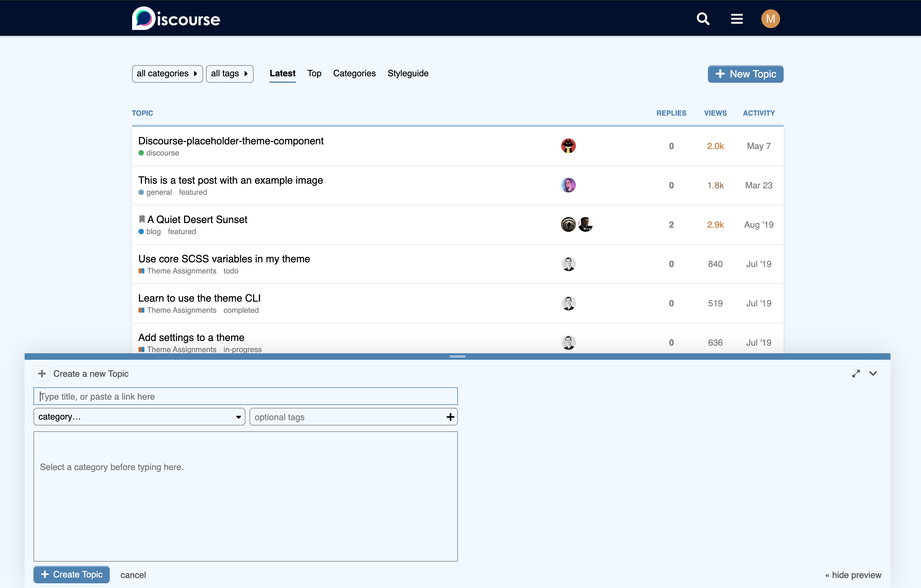The height and width of the screenshot is (588, 921).
Task: Expand the category selector in composer
Action: pyautogui.click(x=139, y=417)
